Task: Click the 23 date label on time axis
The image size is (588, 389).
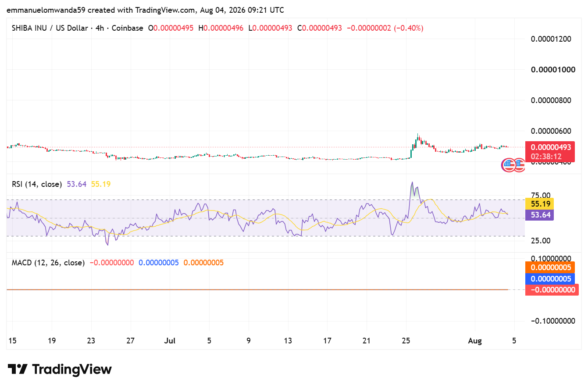Action: point(91,341)
